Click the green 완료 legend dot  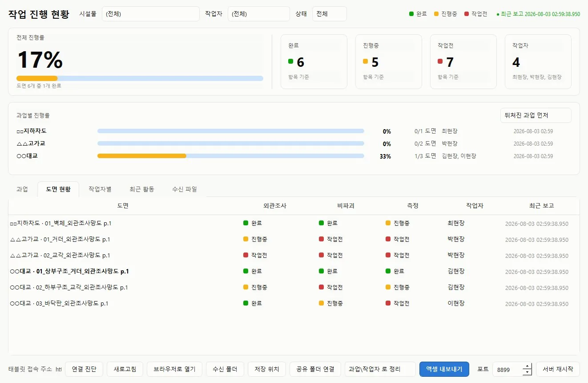[411, 14]
